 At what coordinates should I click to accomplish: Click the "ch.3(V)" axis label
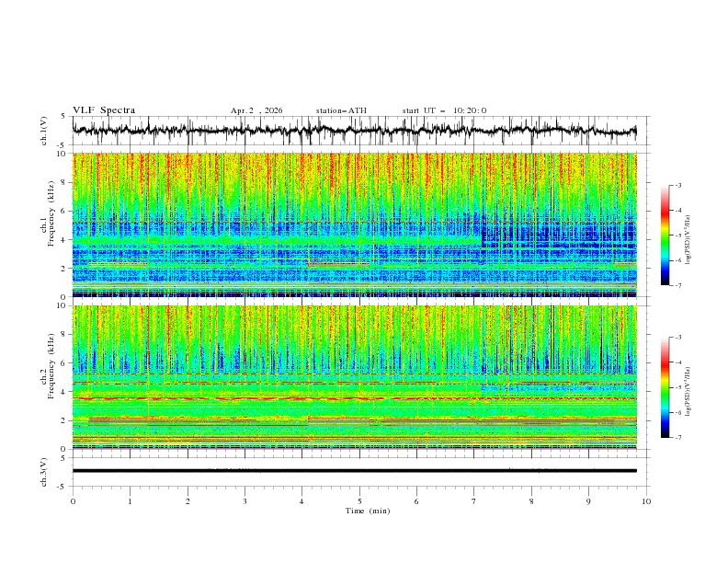point(44,473)
